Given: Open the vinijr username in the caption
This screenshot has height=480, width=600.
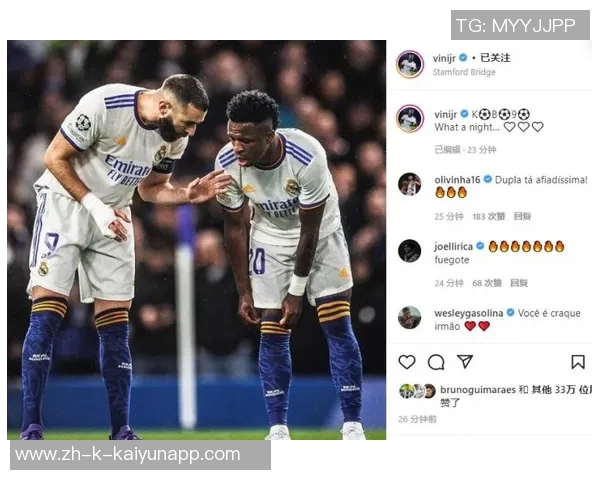Looking at the screenshot, I should [x=445, y=114].
